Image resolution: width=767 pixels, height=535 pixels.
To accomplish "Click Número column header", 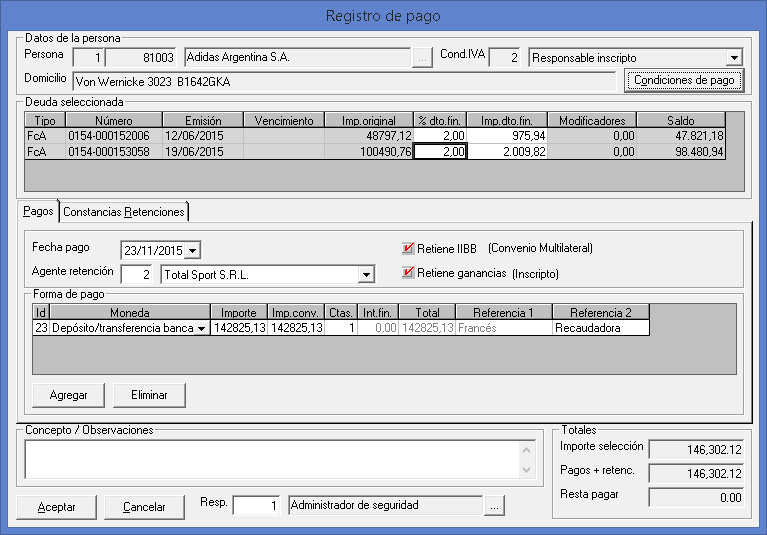I will [x=114, y=120].
